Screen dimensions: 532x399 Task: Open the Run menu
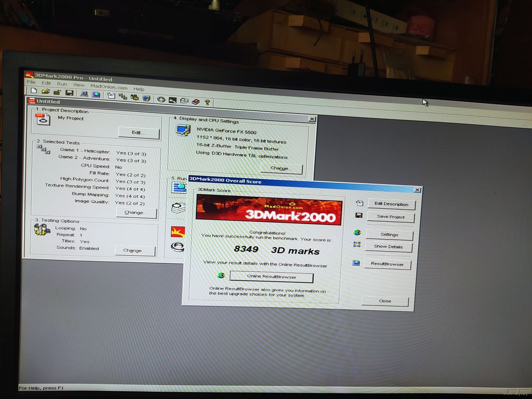pyautogui.click(x=62, y=84)
